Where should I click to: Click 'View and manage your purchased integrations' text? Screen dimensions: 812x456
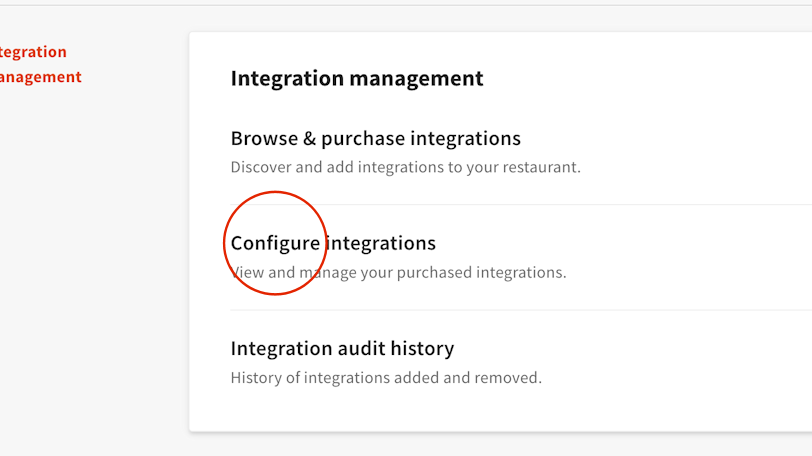400,272
